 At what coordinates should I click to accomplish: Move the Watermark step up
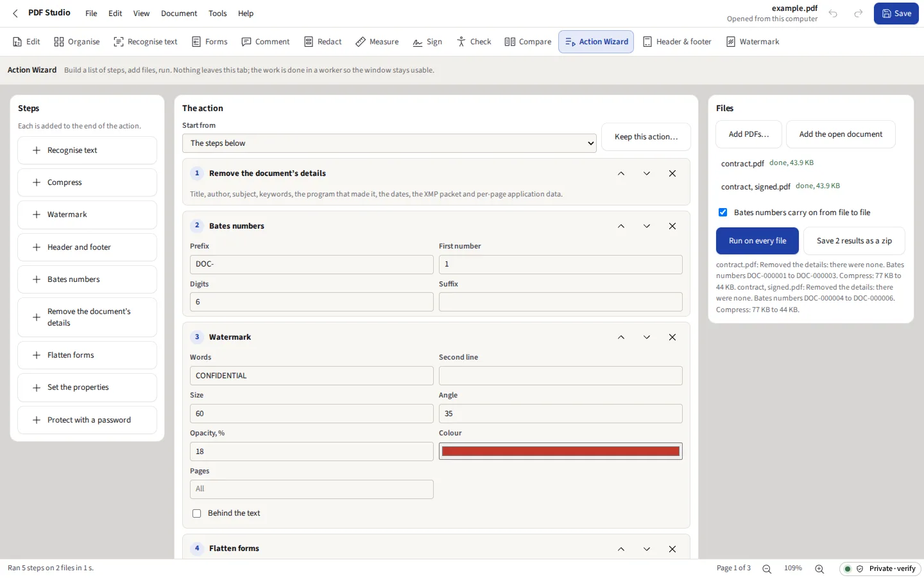(x=621, y=337)
